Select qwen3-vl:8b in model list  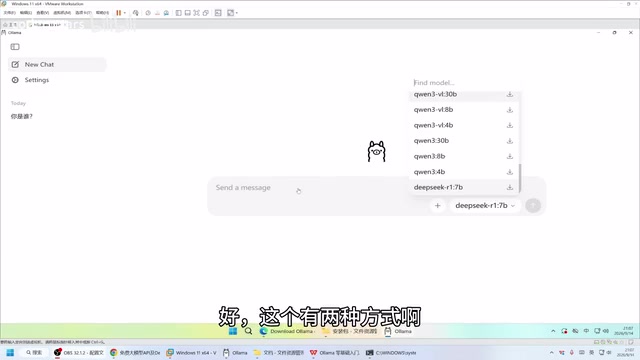464,110
